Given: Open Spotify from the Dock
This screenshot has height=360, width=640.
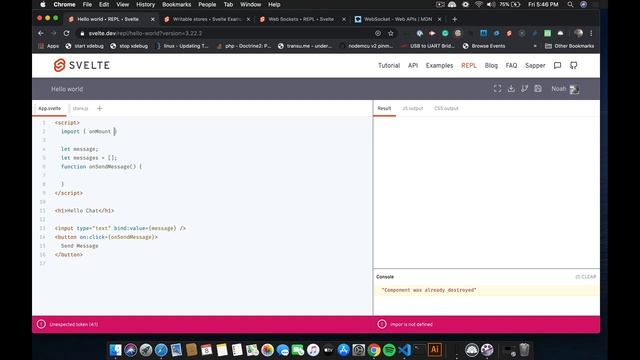Looking at the screenshot, I should pyautogui.click(x=389, y=350).
